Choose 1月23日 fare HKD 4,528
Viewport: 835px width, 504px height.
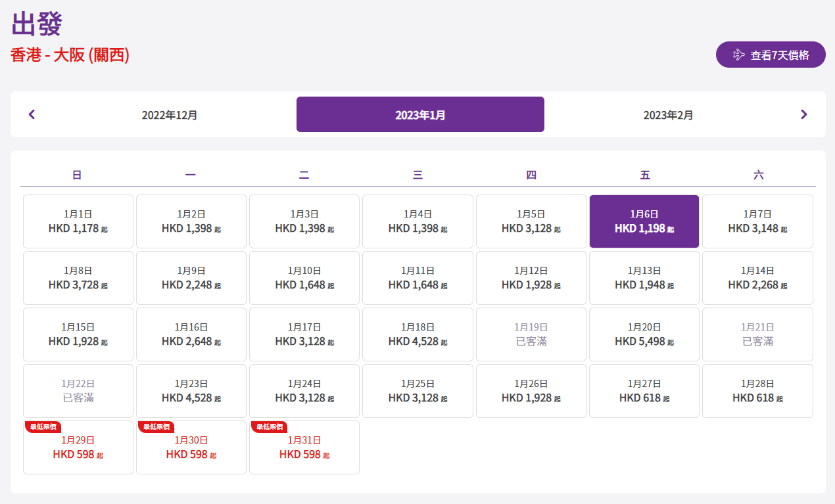pos(191,391)
